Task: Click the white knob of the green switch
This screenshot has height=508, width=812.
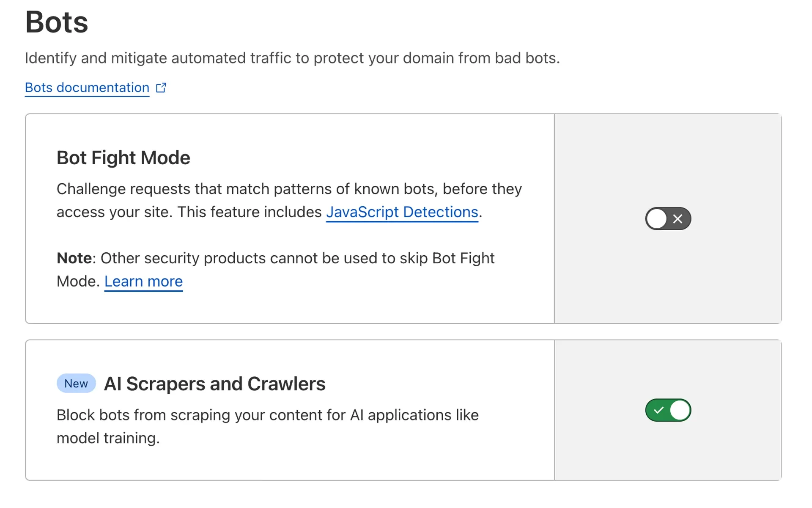Action: click(680, 410)
